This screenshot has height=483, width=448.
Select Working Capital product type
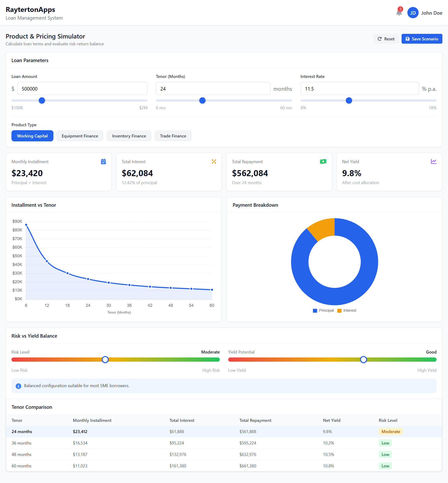[x=32, y=136]
